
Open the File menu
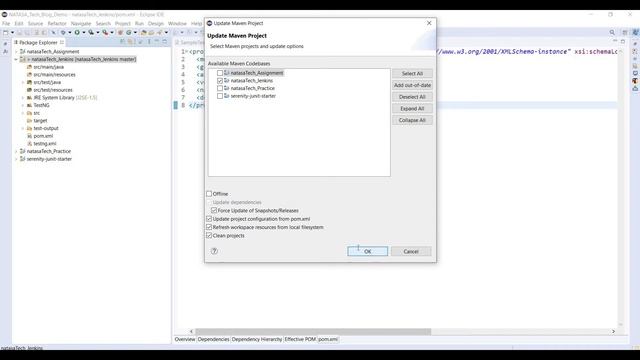[x=6, y=24]
